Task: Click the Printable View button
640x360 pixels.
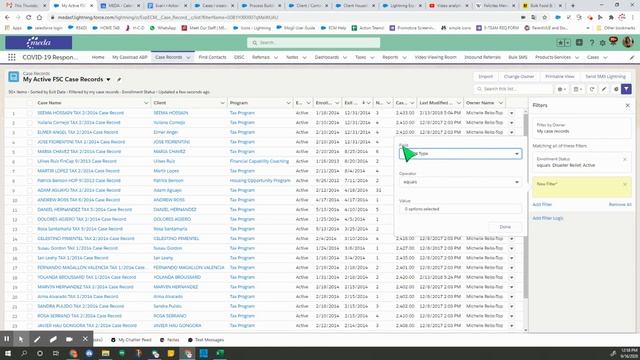Action: [560, 77]
